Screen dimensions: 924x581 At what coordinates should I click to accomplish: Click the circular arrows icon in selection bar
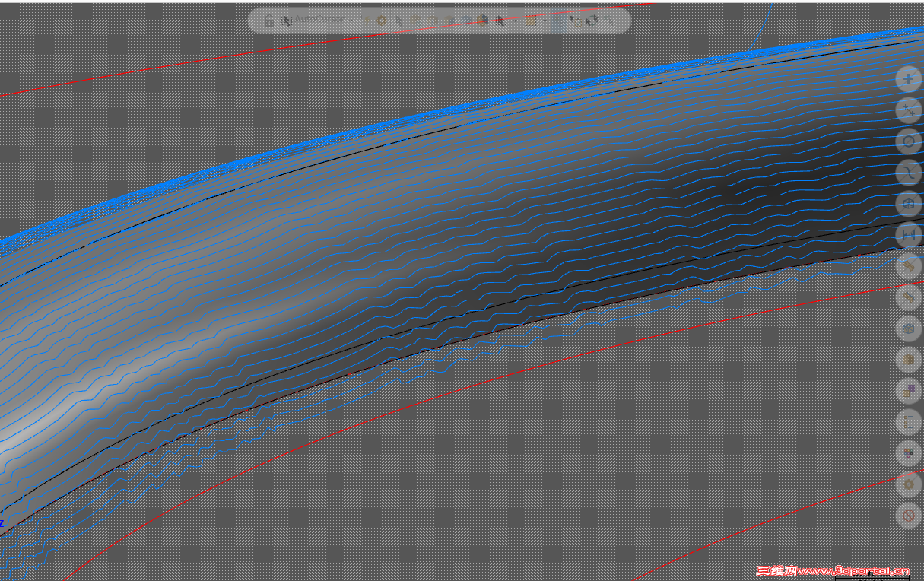coord(592,21)
